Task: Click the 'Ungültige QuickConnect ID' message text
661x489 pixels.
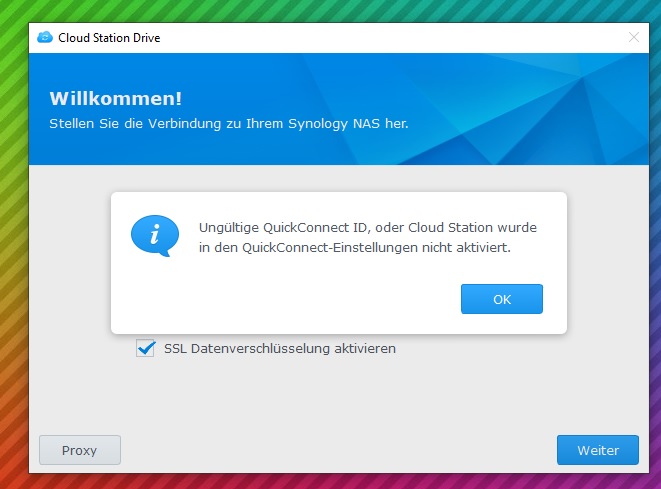Action: pos(368,237)
